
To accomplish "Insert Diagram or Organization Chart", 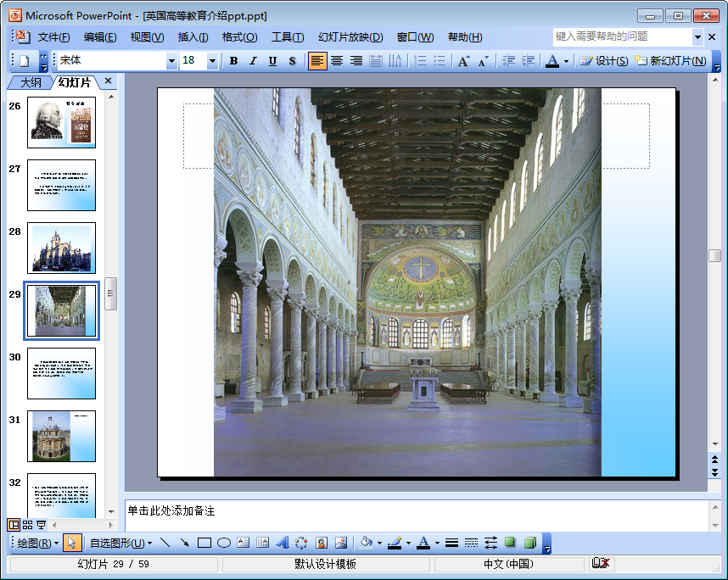I will (302, 543).
